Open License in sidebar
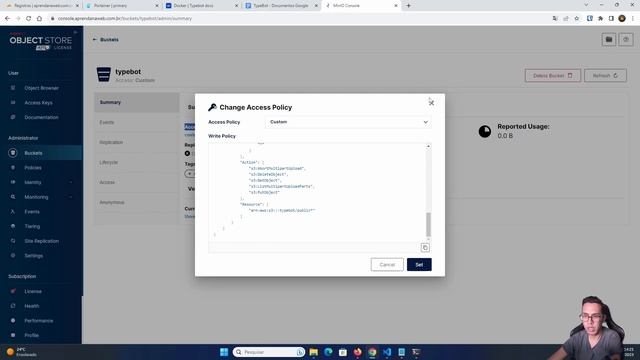This screenshot has width=640, height=360. 33,291
